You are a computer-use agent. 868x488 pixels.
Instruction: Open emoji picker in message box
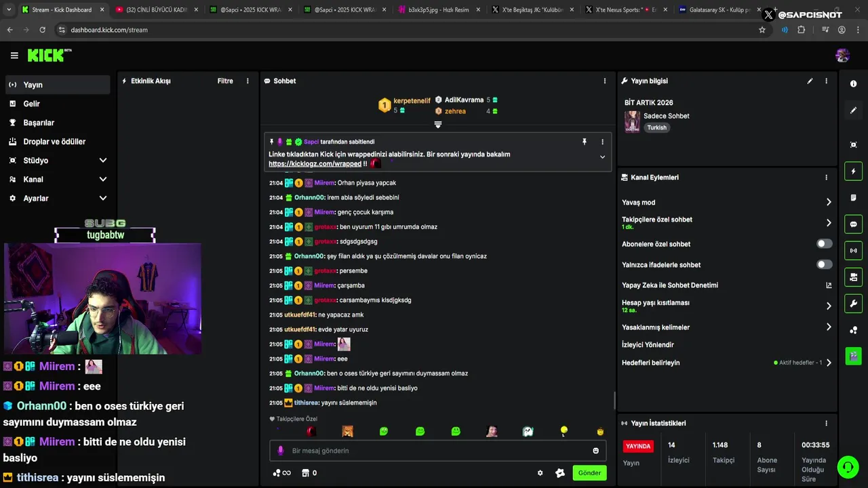tap(596, 451)
